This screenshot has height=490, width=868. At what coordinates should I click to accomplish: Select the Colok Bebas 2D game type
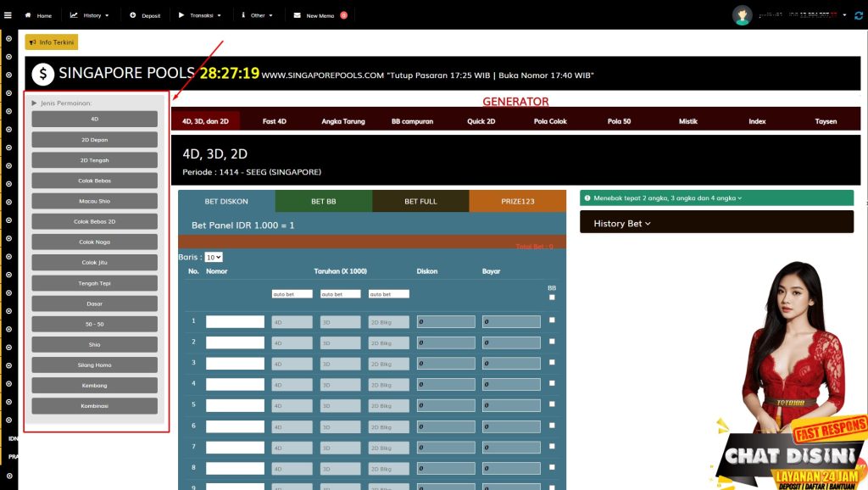pos(95,221)
